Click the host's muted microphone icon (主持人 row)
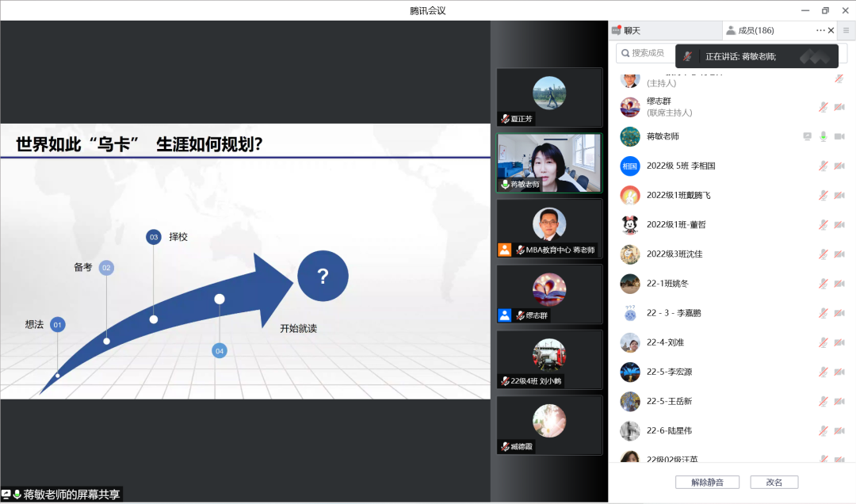 click(x=839, y=79)
